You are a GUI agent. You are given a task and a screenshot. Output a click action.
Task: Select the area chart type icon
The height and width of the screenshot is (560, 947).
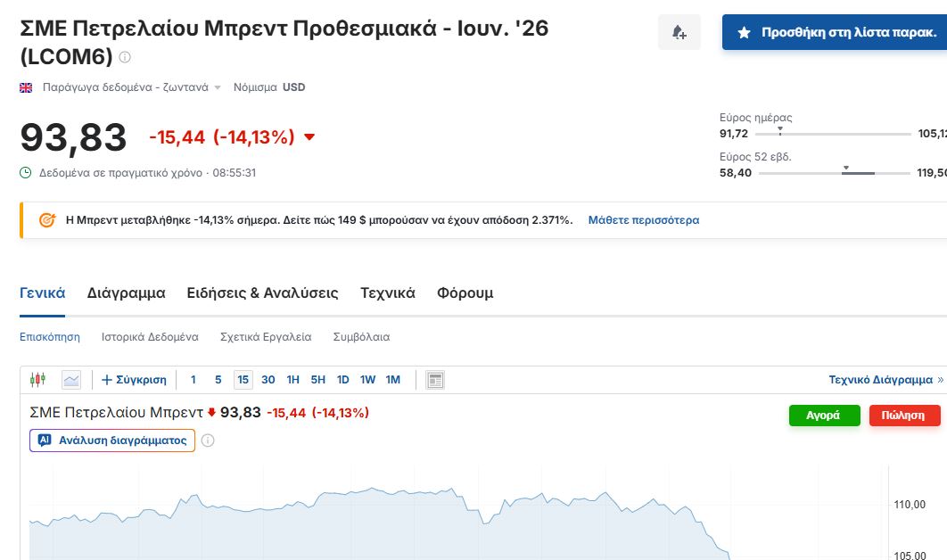pyautogui.click(x=71, y=380)
